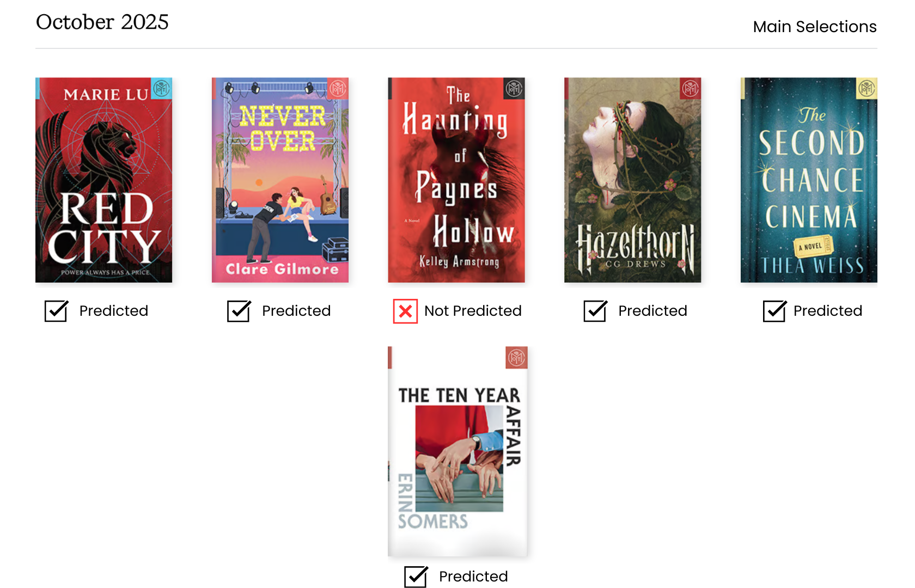The height and width of the screenshot is (588, 915).
Task: Click the badge icon on Red City cover
Action: click(161, 88)
